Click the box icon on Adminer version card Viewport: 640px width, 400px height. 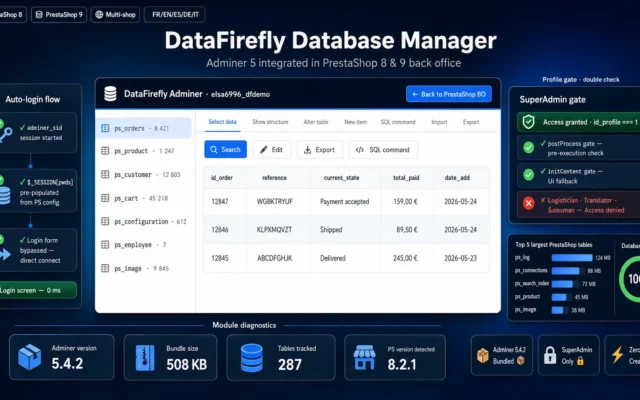tap(30, 357)
